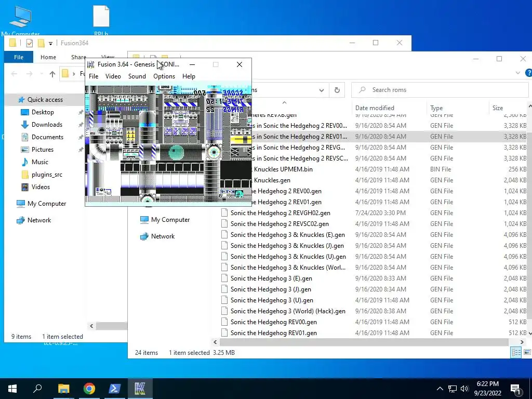This screenshot has height=399, width=532.
Task: Switch roms window to details view
Action: click(516, 353)
